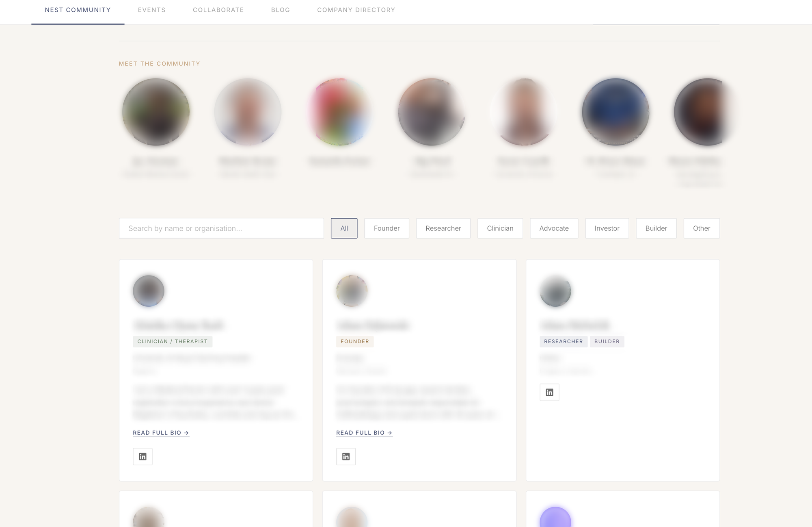Image resolution: width=812 pixels, height=527 pixels.
Task: Open the Blog tab
Action: (281, 10)
